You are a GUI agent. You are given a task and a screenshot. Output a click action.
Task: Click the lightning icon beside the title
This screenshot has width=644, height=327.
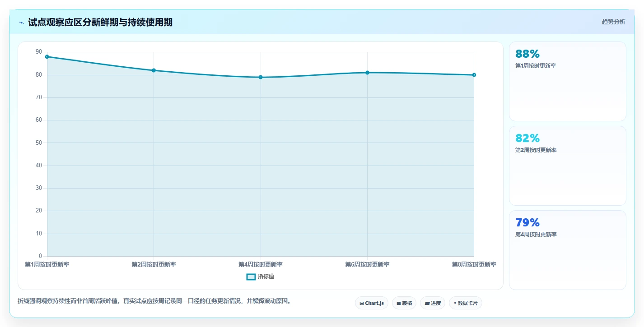21,23
